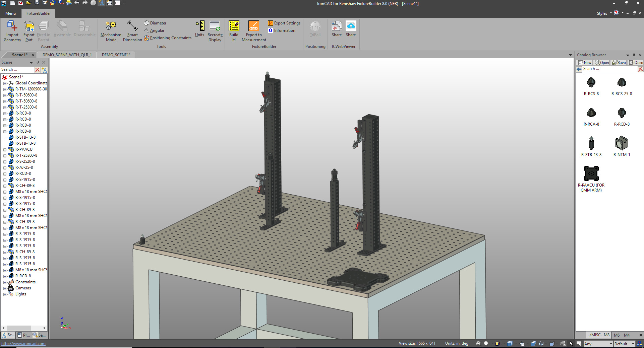Expand the Constraints tree node
Screen dimensions: 644x348
5,282
